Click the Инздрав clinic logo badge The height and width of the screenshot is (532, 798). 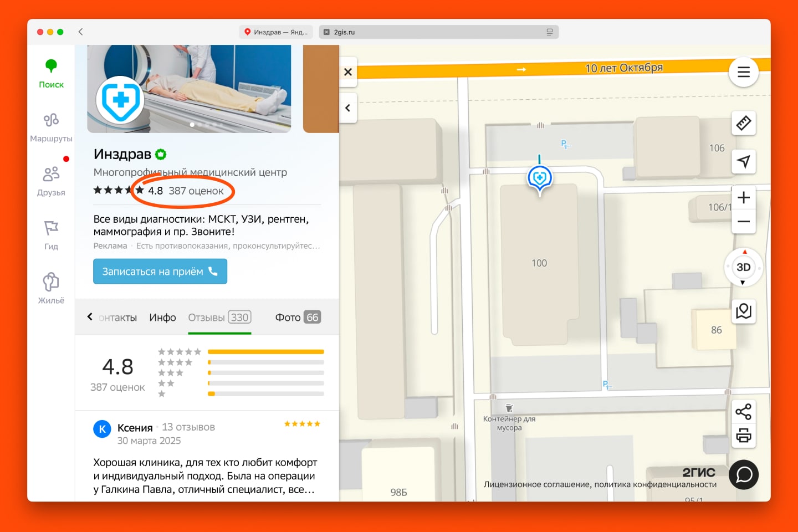point(120,101)
